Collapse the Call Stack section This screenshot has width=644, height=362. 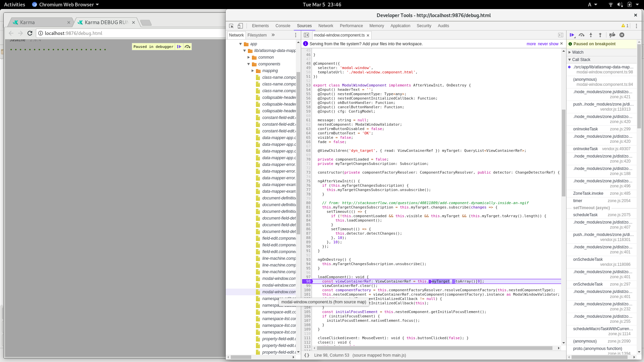click(602, 60)
